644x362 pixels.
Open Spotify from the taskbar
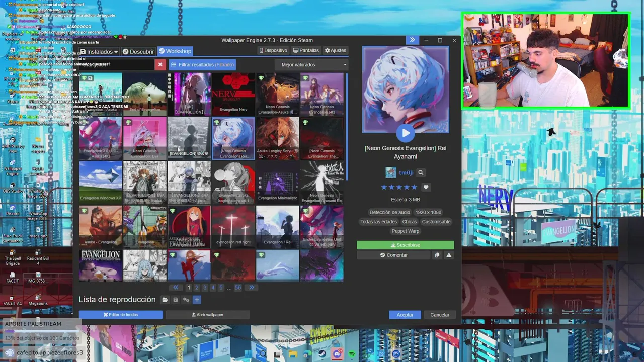pos(352,354)
